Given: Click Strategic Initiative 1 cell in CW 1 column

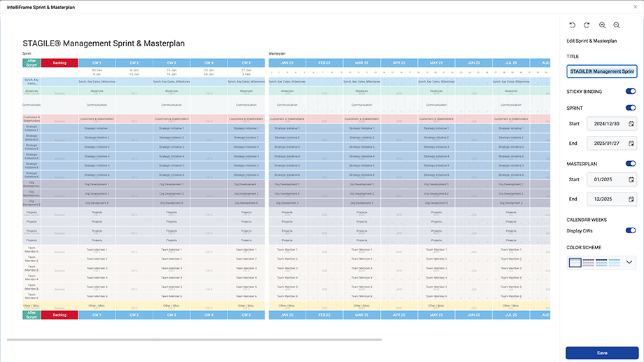Looking at the screenshot, I should pos(97,128).
